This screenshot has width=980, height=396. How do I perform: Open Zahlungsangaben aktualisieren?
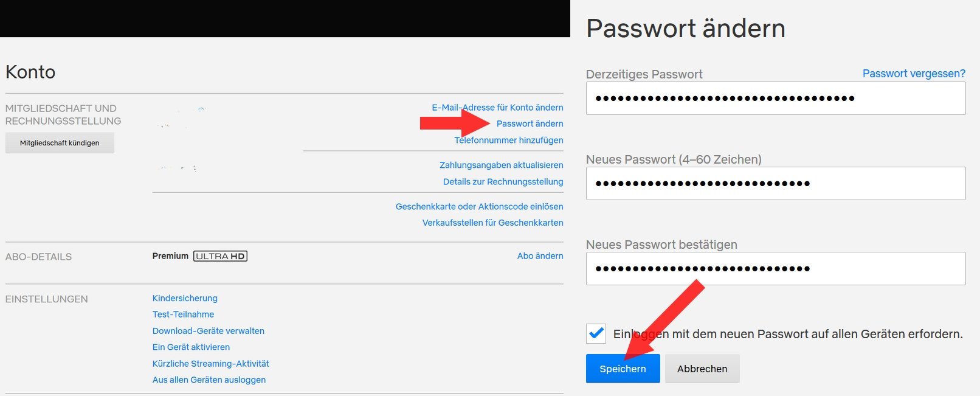(x=502, y=165)
